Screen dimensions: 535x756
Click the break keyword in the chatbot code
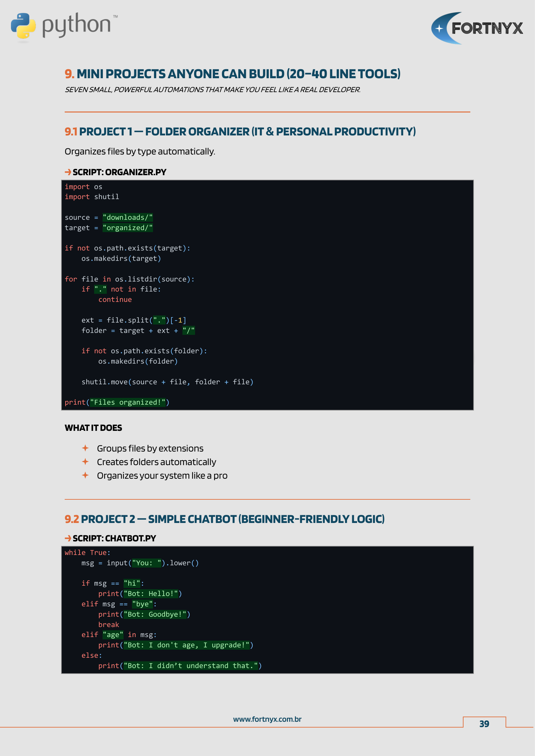pos(108,624)
